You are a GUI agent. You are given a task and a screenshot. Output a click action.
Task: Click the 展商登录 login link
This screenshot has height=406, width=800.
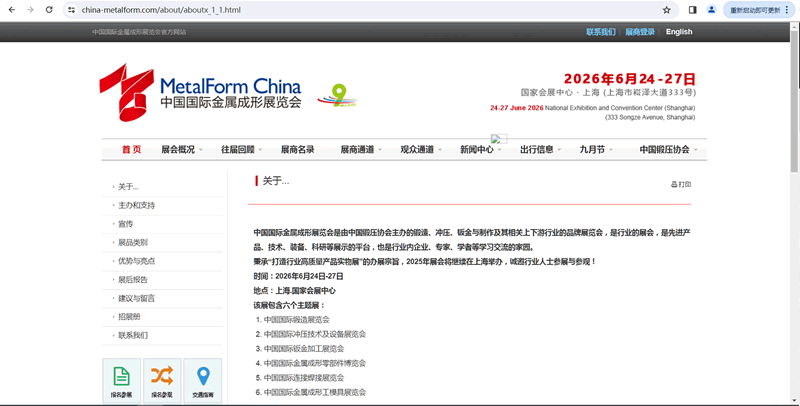(x=640, y=32)
